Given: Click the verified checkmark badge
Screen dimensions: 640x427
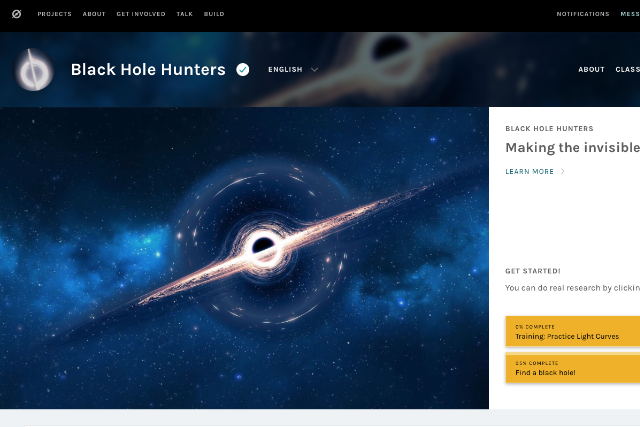Looking at the screenshot, I should (242, 70).
